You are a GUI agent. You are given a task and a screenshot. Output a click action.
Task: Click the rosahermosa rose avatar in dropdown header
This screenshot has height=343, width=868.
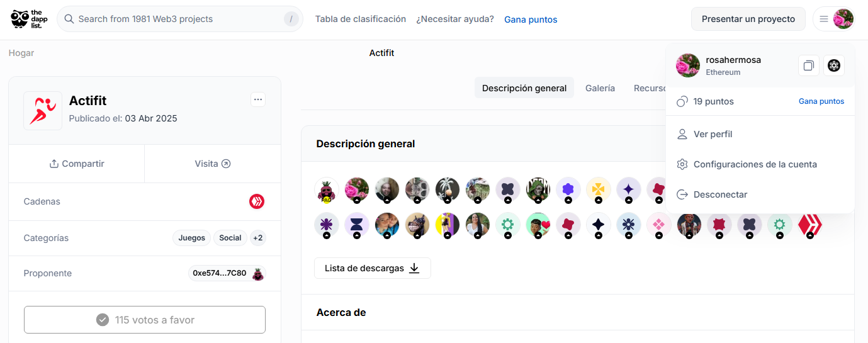click(688, 65)
